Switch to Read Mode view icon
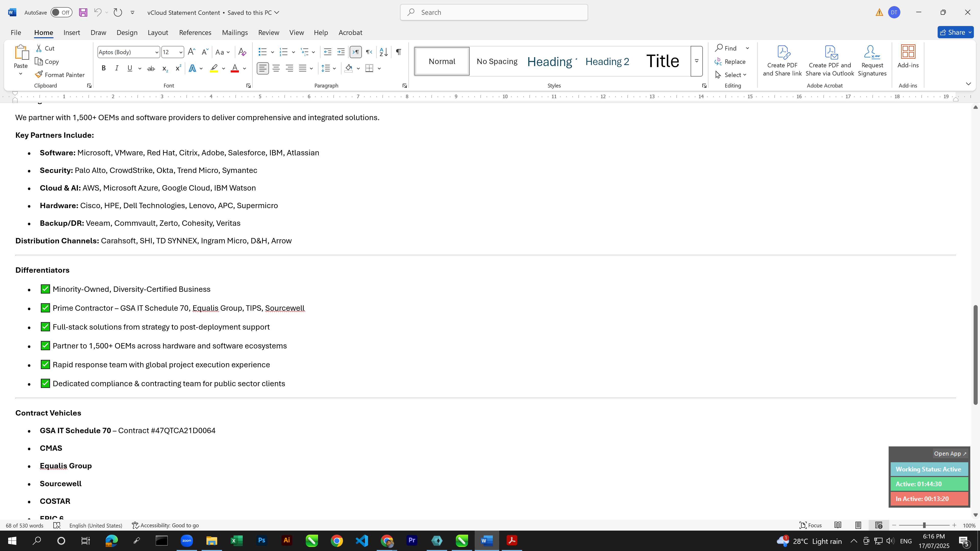This screenshot has height=551, width=980. tap(838, 525)
